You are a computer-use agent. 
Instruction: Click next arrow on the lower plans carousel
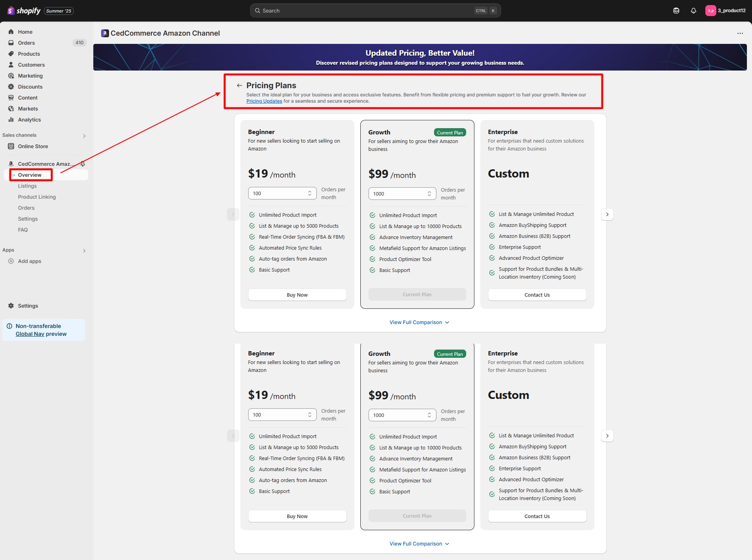pyautogui.click(x=607, y=436)
